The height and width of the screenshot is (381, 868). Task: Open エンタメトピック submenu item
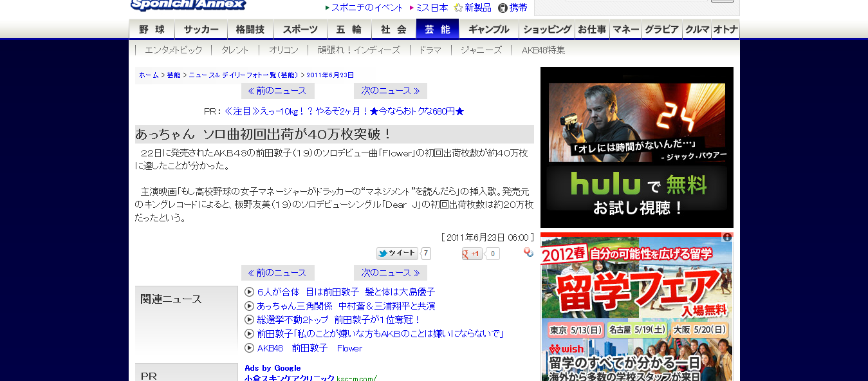[x=174, y=50]
